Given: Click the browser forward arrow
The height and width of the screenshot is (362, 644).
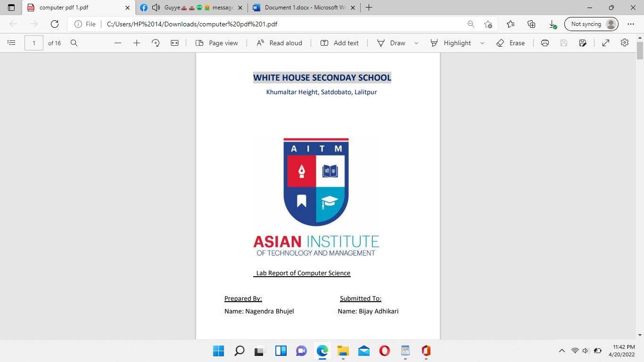Looking at the screenshot, I should [34, 24].
